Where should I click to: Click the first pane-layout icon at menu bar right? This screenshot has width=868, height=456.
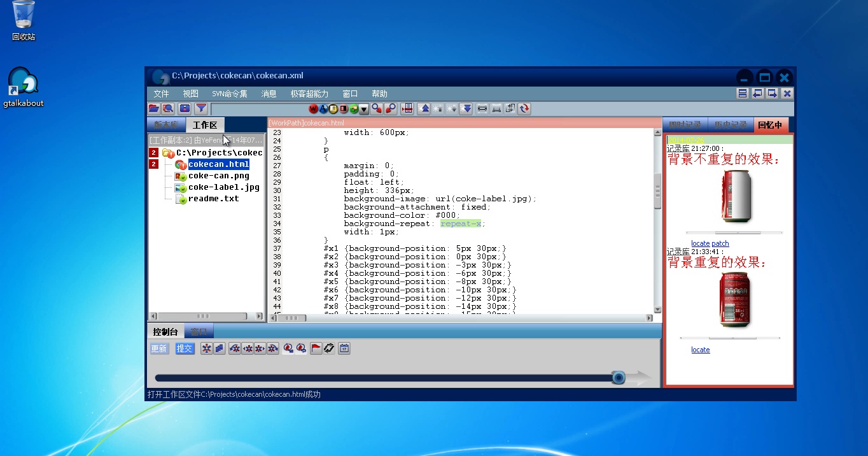742,94
